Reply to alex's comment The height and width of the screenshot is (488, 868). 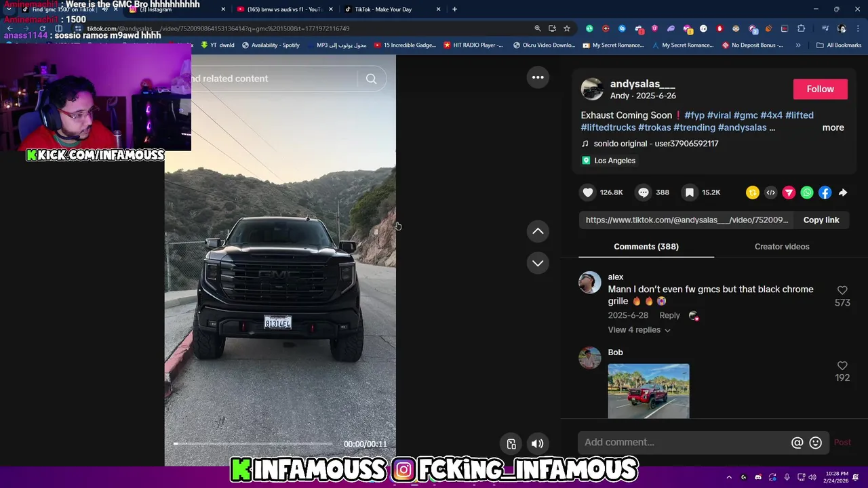(669, 315)
